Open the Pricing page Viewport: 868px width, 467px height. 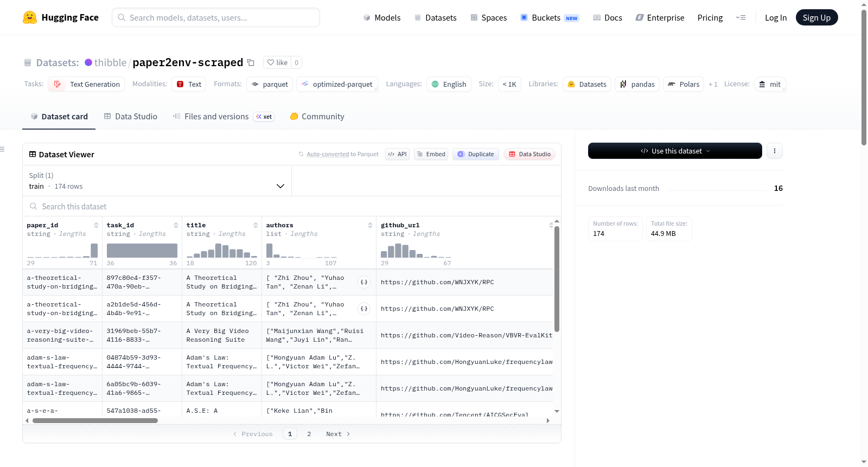[x=710, y=17]
